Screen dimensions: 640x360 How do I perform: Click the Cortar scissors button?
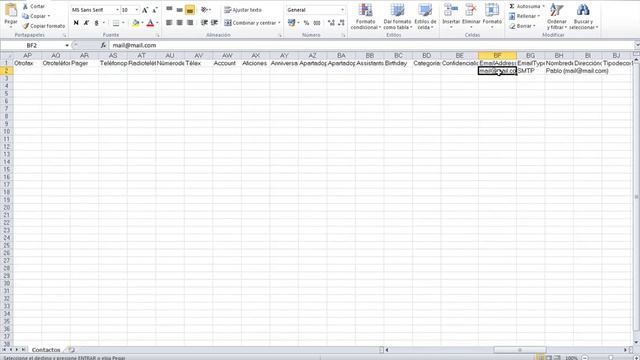(34, 6)
